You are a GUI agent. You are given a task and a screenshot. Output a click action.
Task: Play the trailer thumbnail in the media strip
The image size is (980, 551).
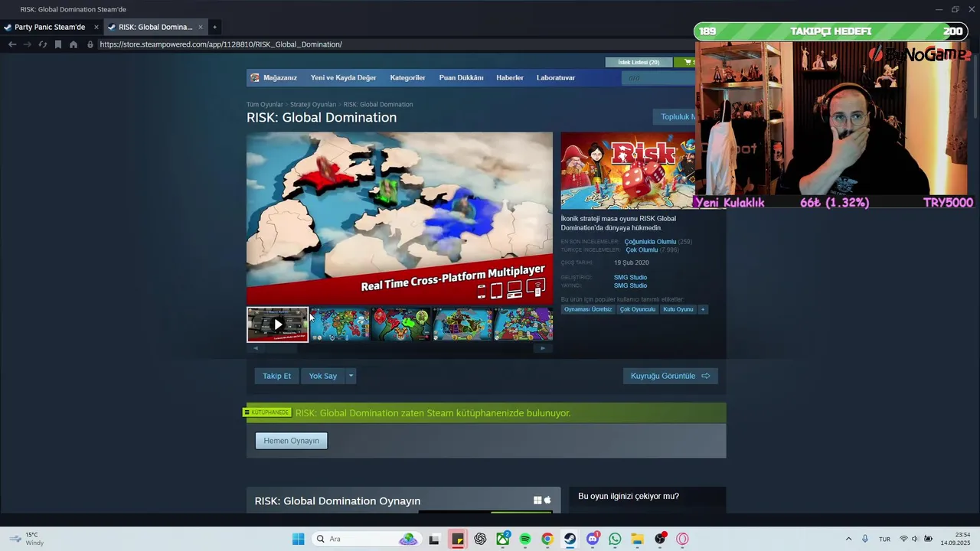tap(278, 324)
